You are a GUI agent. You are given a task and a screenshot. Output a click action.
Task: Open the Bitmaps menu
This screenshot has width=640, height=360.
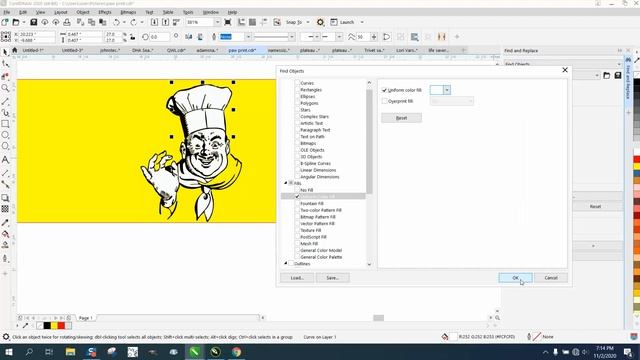tap(128, 12)
